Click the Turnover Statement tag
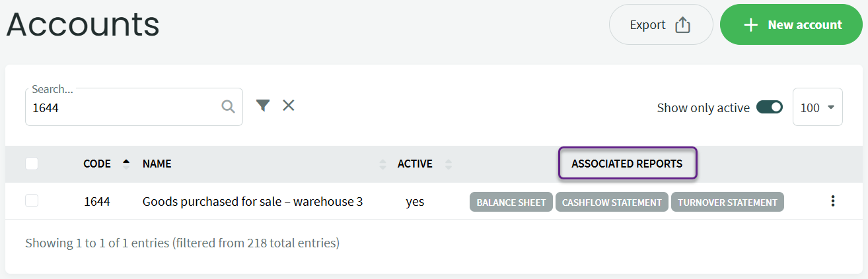The height and width of the screenshot is (279, 868). tap(727, 202)
